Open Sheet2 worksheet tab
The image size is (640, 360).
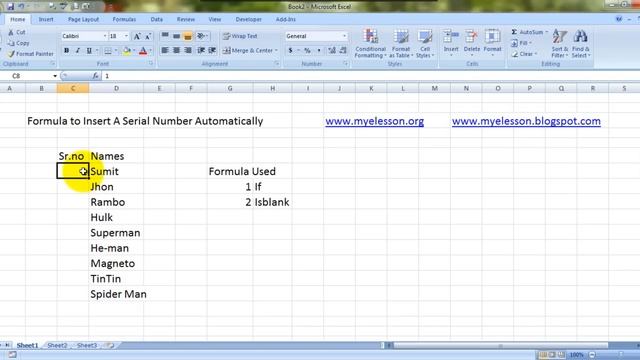[57, 345]
